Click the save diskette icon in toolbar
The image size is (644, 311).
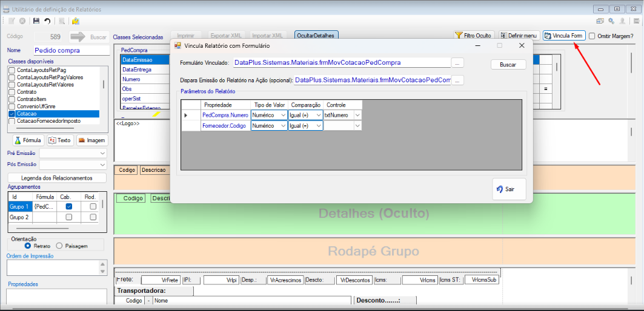[x=36, y=21]
